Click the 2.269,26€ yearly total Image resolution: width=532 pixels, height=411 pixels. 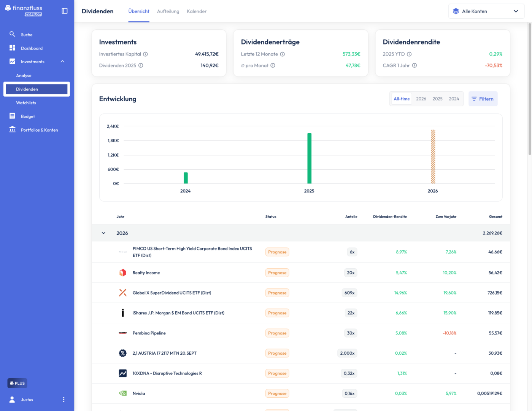[492, 233]
